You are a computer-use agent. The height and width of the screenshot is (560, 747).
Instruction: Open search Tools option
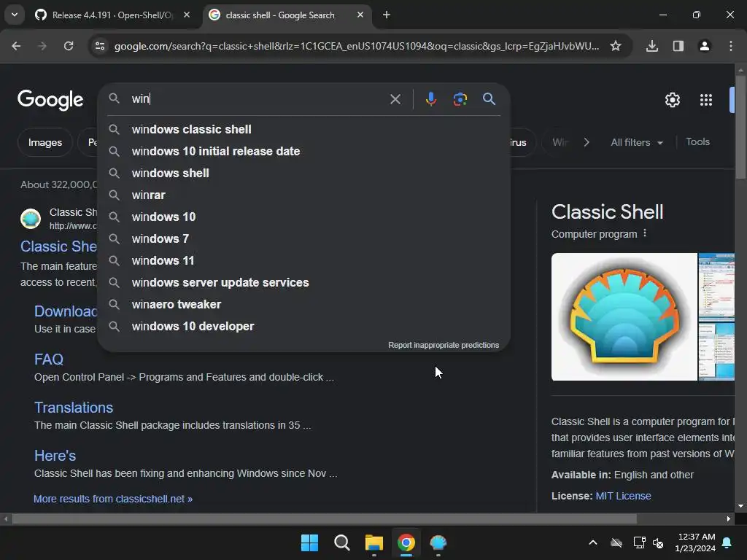(x=697, y=141)
